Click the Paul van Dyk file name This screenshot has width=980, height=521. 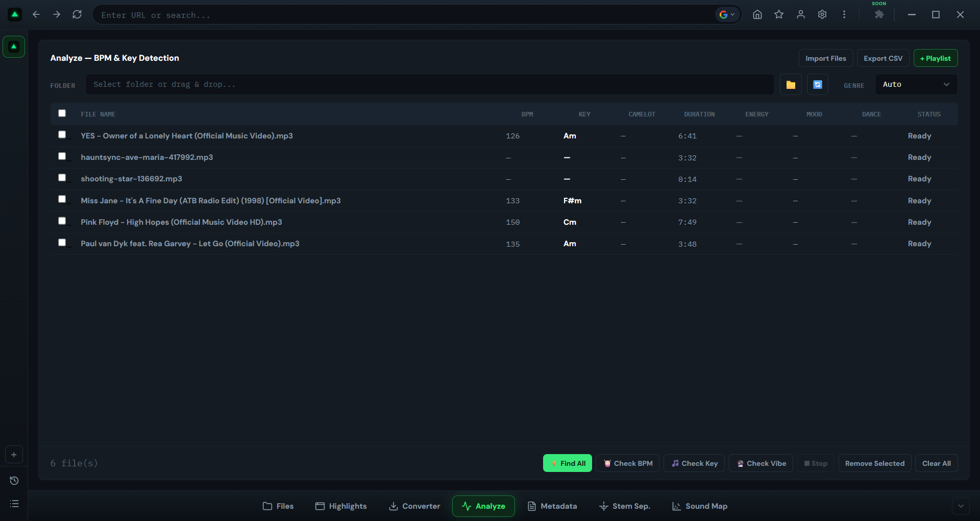pos(190,244)
